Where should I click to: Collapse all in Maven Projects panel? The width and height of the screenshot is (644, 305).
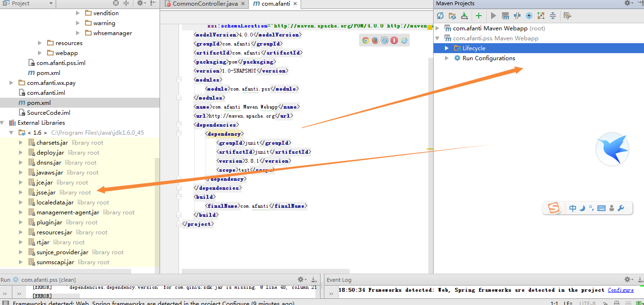tap(553, 16)
